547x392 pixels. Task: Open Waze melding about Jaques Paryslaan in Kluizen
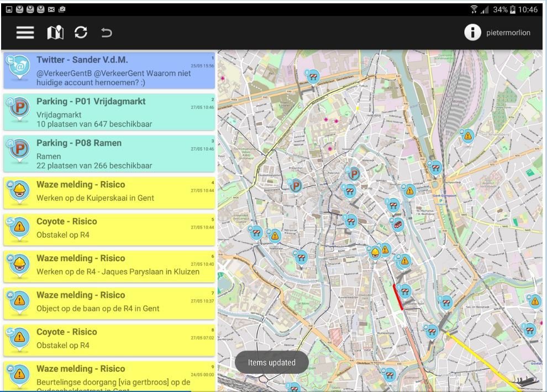[109, 267]
